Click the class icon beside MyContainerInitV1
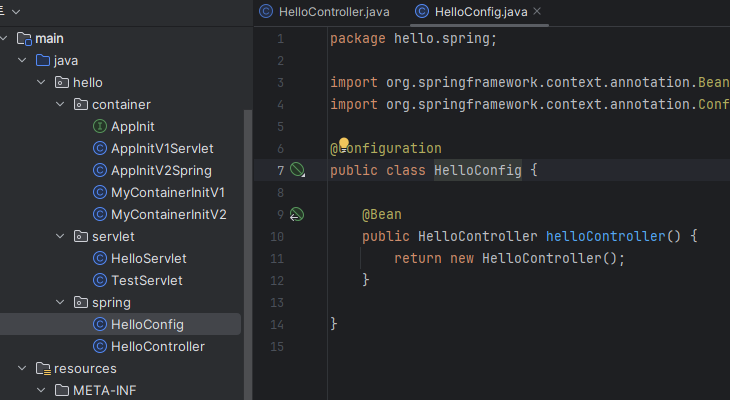Screen dimensions: 730x400 point(100,192)
